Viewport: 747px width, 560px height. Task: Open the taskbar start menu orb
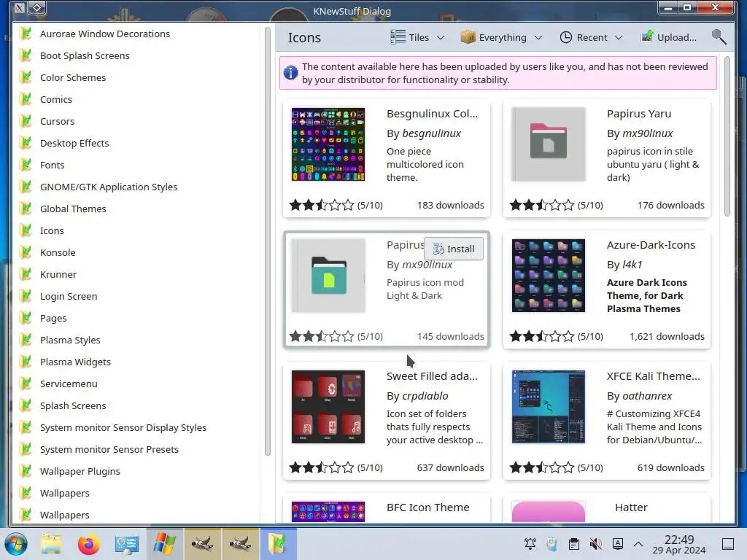16,544
